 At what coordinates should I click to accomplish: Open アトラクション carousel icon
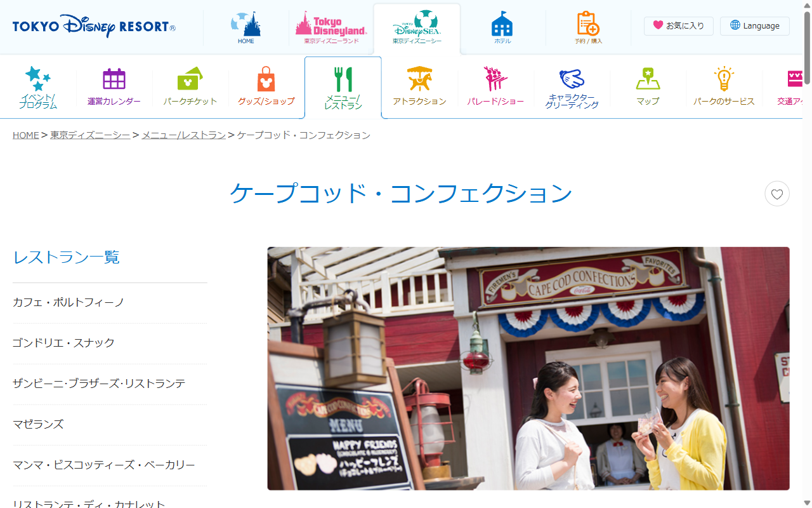tap(419, 88)
